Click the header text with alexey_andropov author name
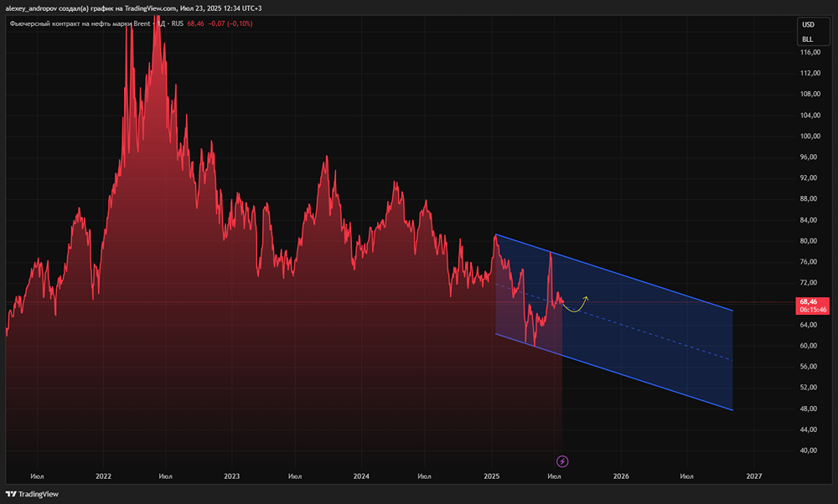 pos(133,8)
